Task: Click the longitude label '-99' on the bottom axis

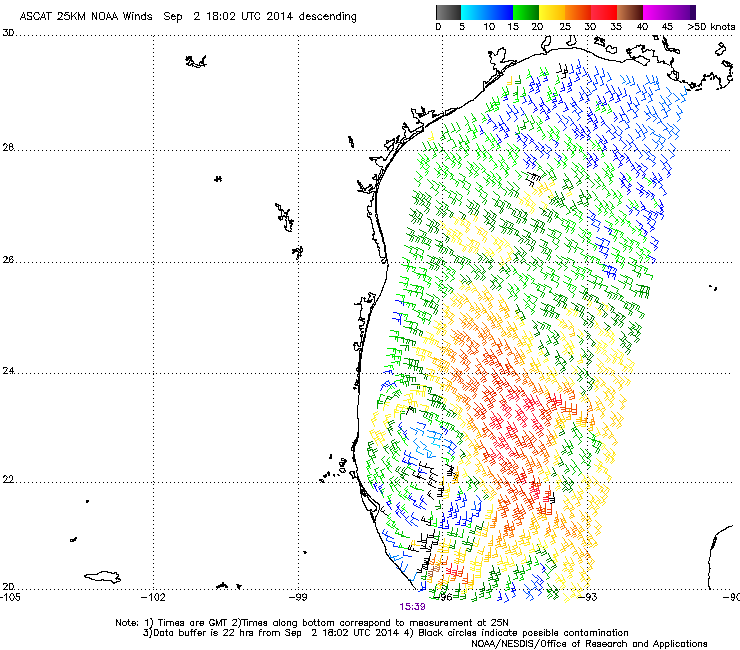Action: tap(298, 597)
